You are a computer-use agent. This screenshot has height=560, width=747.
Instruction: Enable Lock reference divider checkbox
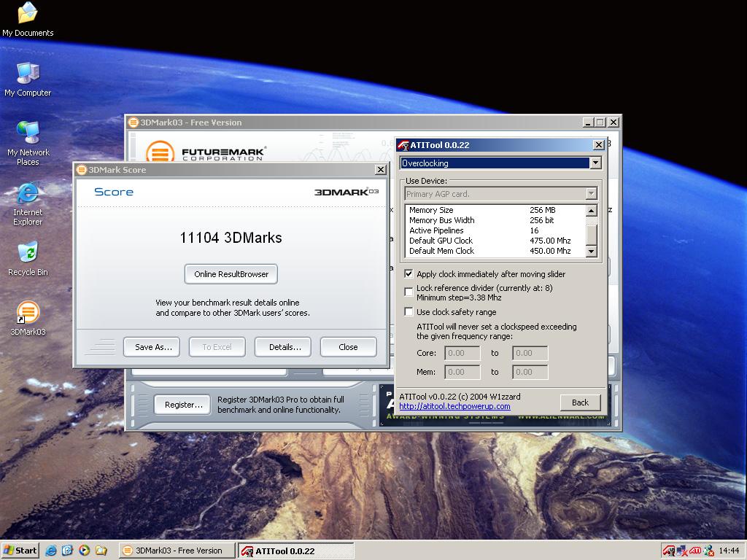pos(409,292)
